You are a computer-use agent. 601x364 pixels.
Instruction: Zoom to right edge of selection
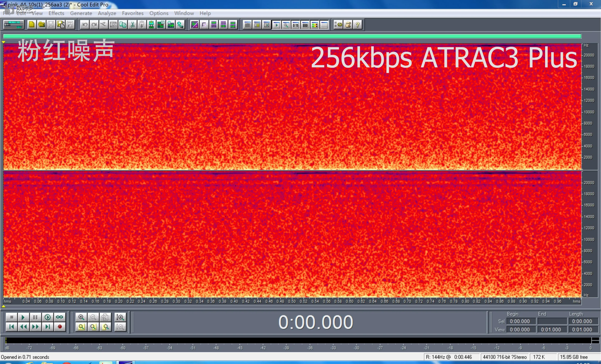point(105,326)
